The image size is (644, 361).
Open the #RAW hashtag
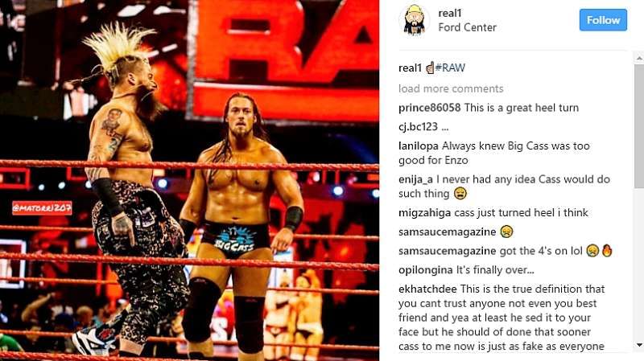tap(450, 68)
